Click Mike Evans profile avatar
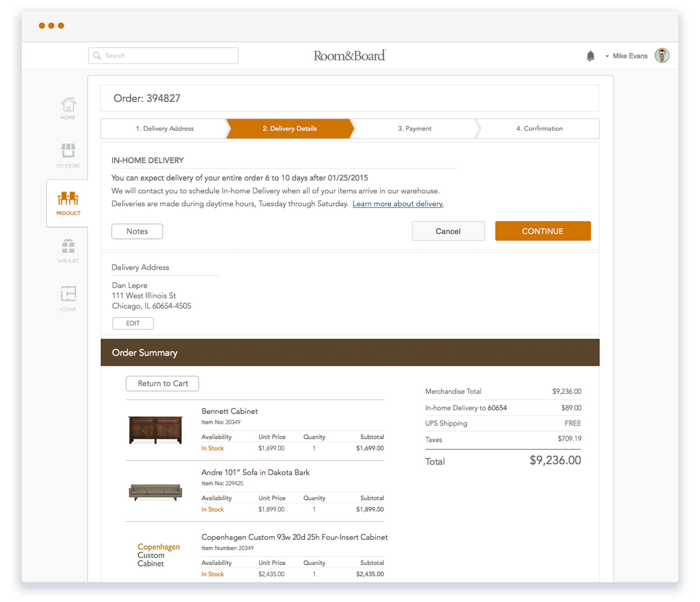Viewport: 700px width, 602px height. coord(662,56)
